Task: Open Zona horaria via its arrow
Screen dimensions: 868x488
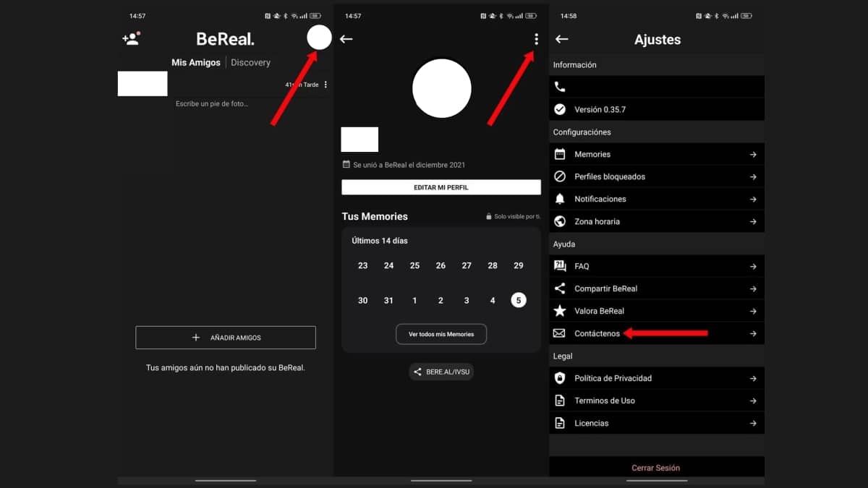Action: pos(753,221)
